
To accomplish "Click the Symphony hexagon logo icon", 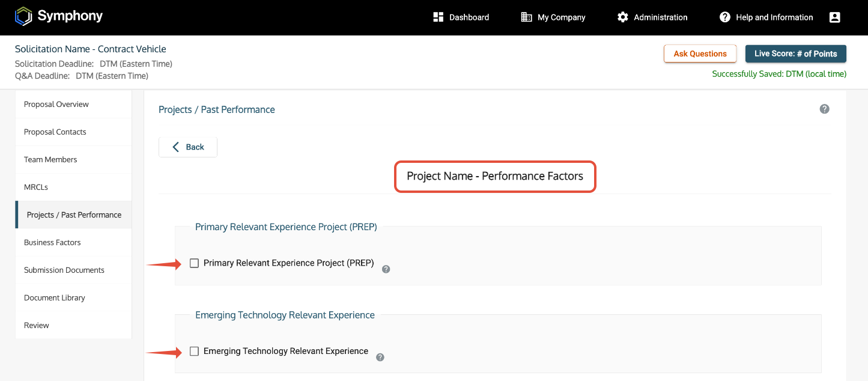I will (23, 17).
